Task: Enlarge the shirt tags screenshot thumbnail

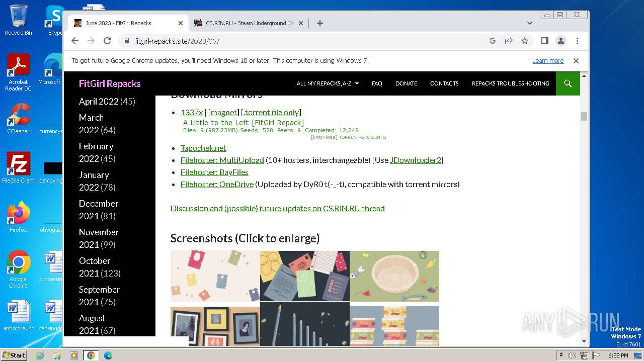Action: coord(215,276)
